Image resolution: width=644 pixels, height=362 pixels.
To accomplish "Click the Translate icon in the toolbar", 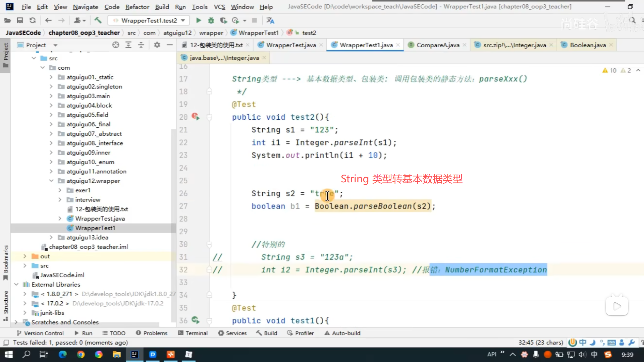I will (270, 20).
